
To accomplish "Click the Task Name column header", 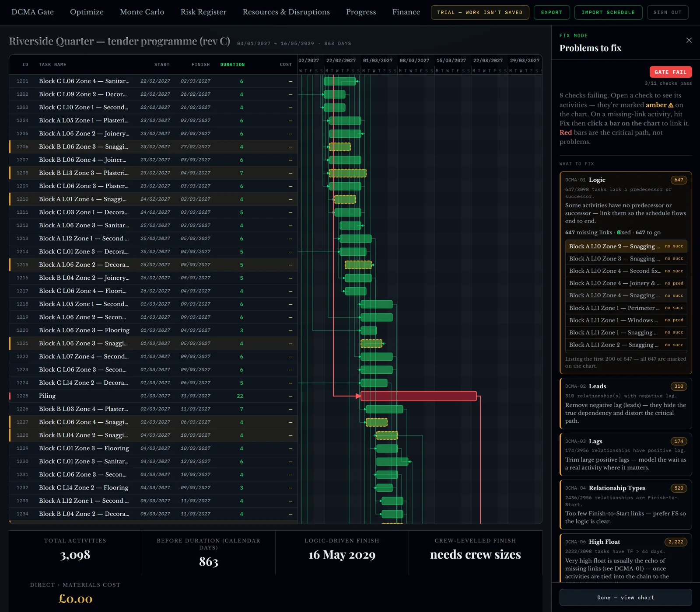I will 52,65.
